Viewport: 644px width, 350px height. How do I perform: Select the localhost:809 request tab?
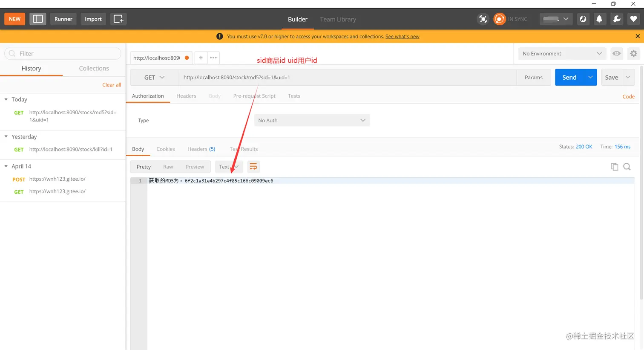tap(161, 58)
